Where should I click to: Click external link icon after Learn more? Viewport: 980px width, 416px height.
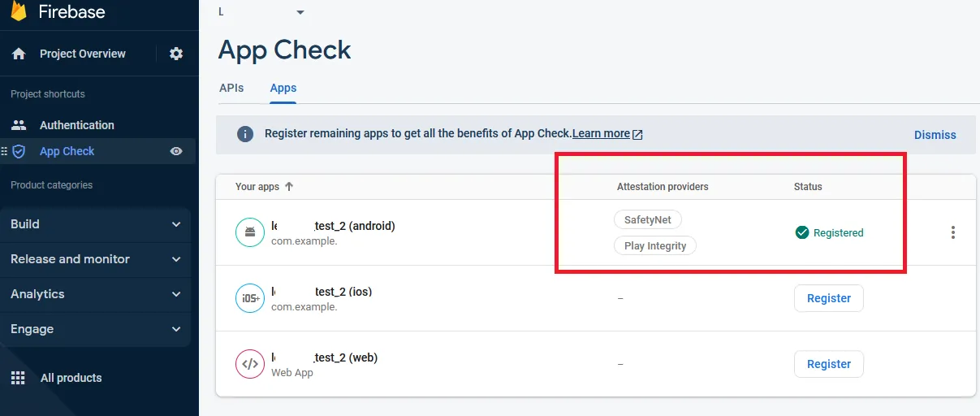[x=637, y=134]
